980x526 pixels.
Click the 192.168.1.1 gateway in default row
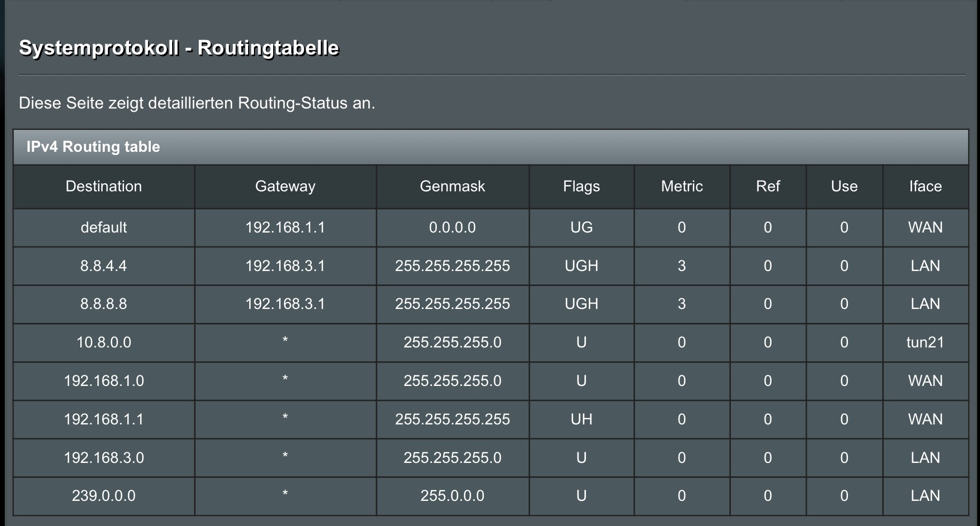285,227
